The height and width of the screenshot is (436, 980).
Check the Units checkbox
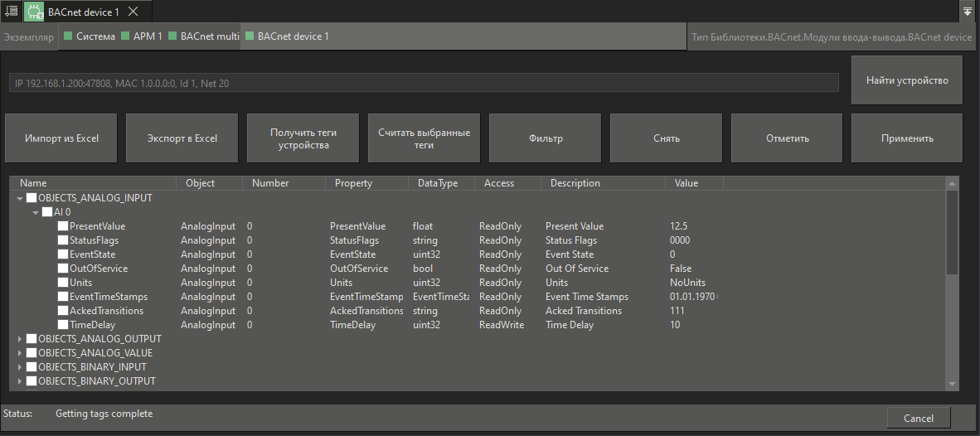62,283
